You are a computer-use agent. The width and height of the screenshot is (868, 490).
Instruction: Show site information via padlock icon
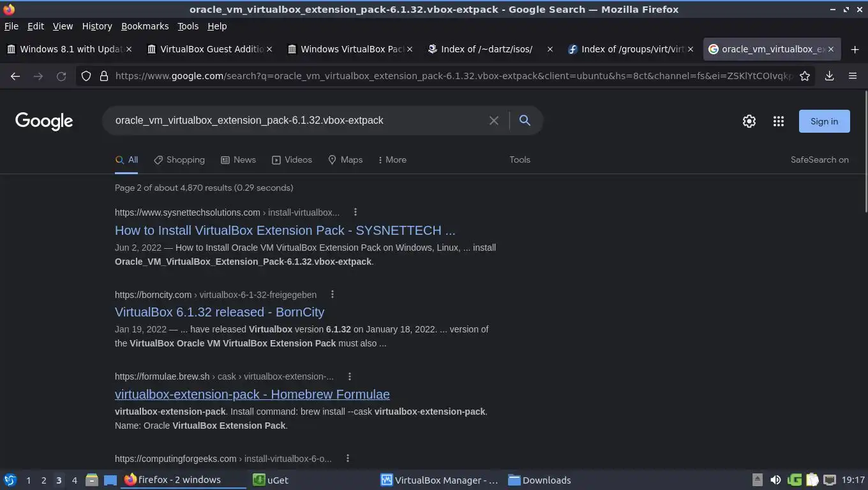104,76
